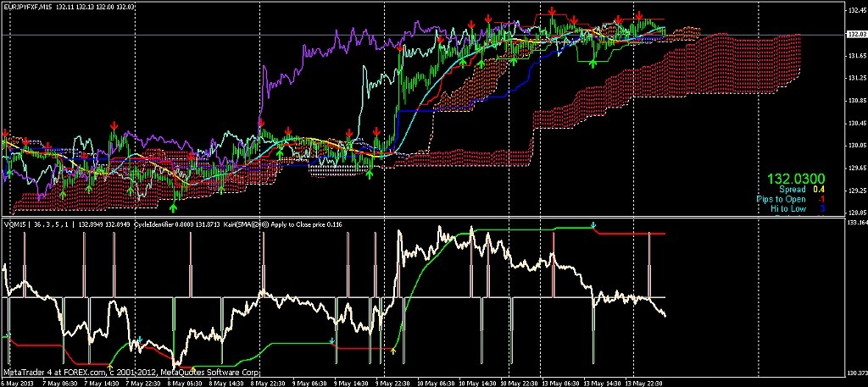Click the 129.25 price axis label

click(x=856, y=191)
